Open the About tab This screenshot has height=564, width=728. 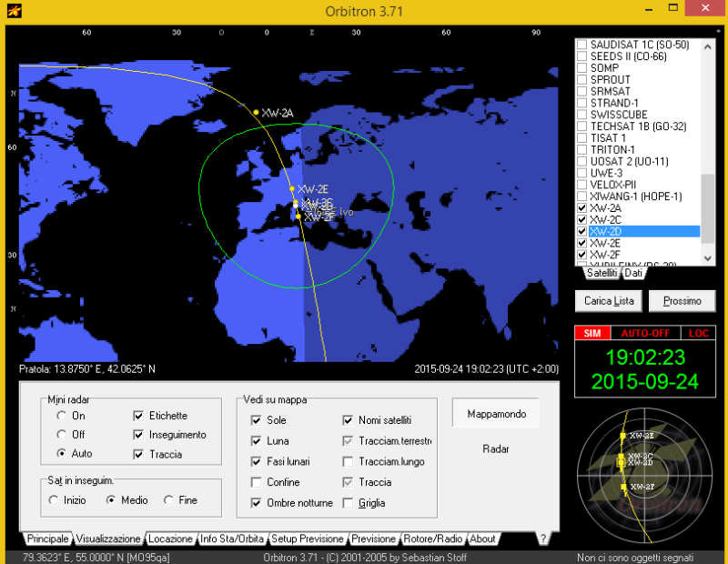coord(482,539)
